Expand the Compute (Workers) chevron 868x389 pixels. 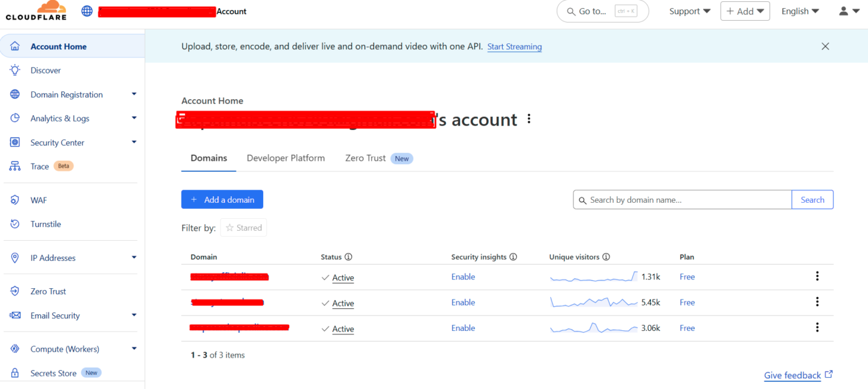(134, 349)
